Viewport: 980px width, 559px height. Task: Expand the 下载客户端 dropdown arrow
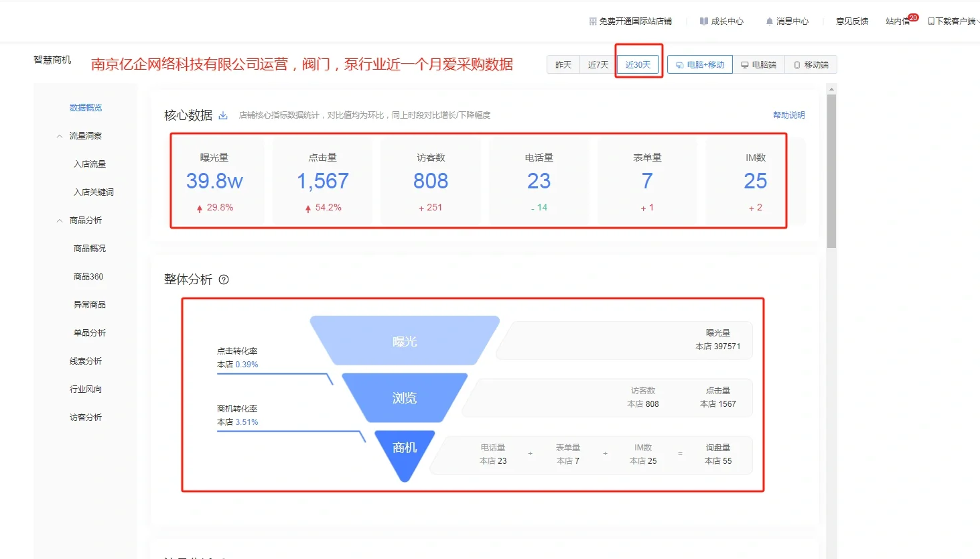(x=977, y=21)
